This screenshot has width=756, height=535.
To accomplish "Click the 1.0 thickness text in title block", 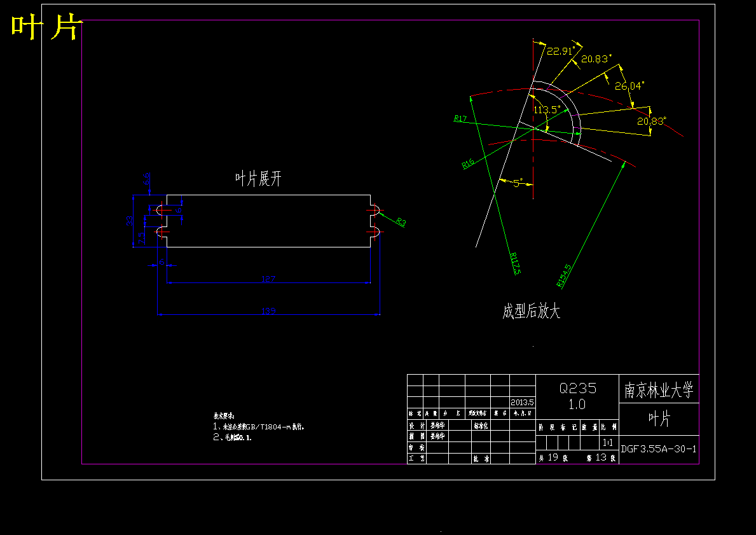I will (x=577, y=404).
